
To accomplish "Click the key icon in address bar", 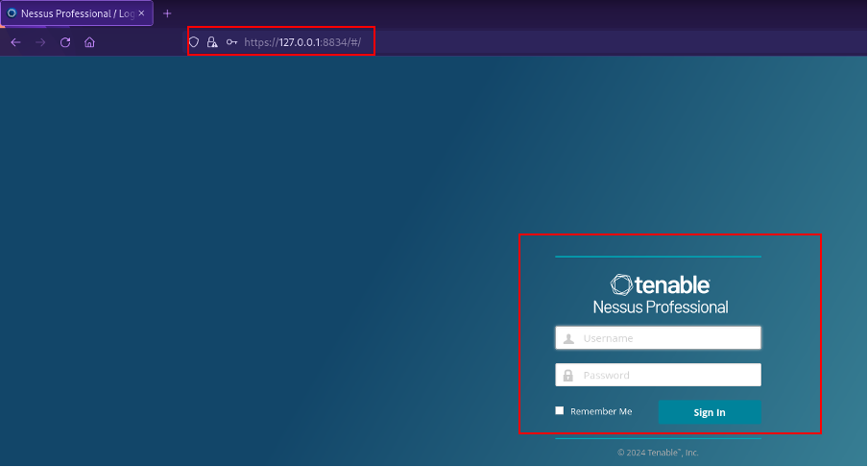I will [x=231, y=42].
